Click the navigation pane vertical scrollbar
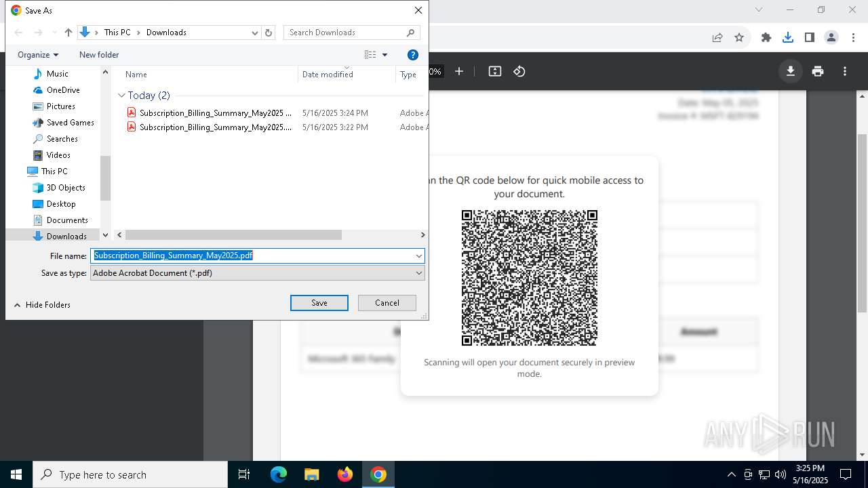868x488 pixels. click(105, 178)
